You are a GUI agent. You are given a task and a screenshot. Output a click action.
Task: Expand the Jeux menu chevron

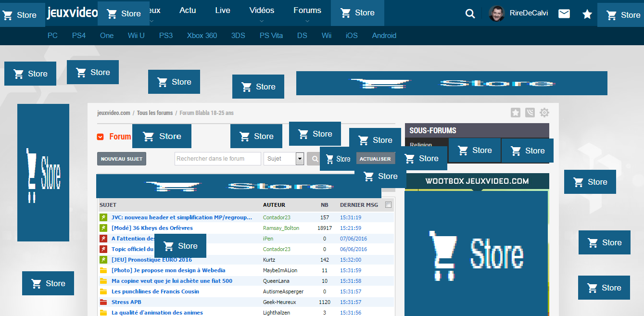[x=152, y=21]
